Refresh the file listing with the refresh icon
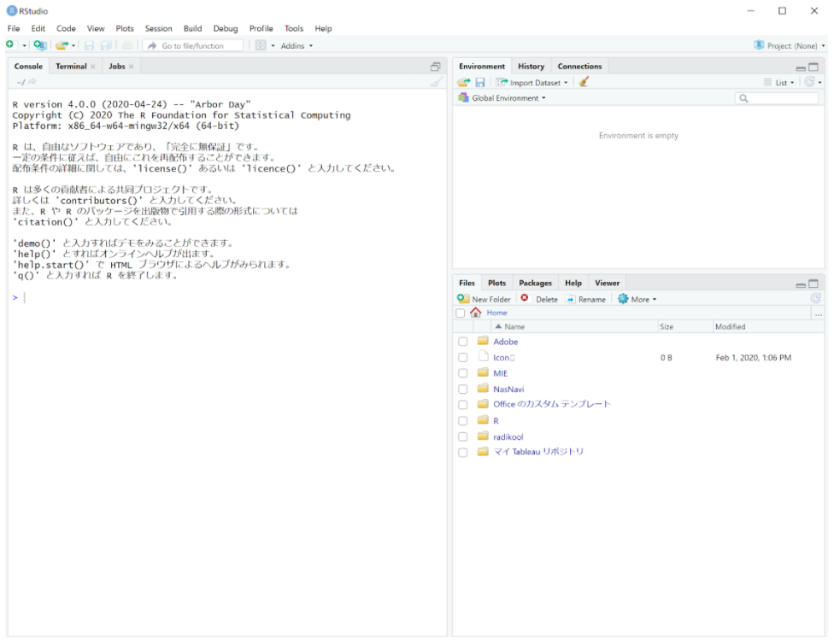 coord(818,298)
